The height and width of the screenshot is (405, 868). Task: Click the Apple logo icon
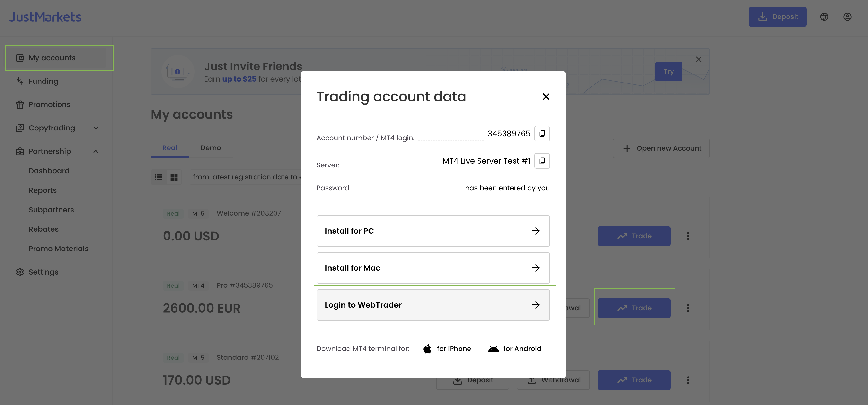click(x=427, y=349)
